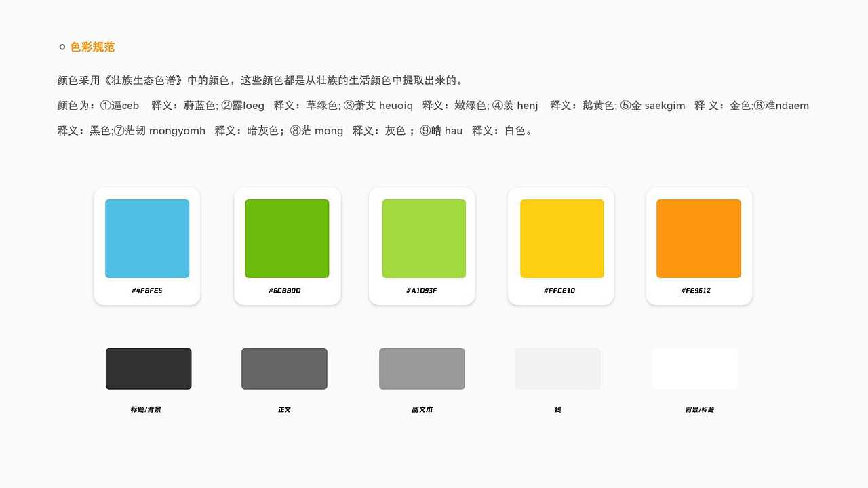Click the #6CBB0D hex code label
The height and width of the screenshot is (488, 868).
click(286, 291)
